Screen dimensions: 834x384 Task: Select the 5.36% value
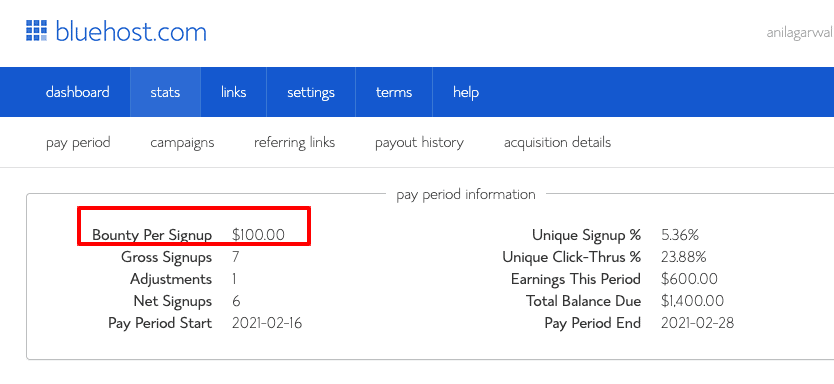click(680, 235)
